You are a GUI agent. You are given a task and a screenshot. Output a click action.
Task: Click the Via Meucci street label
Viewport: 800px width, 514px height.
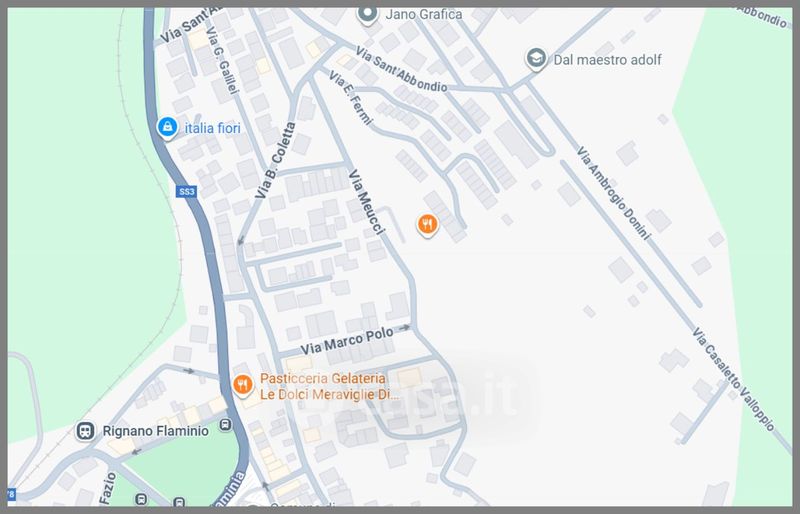pyautogui.click(x=366, y=203)
